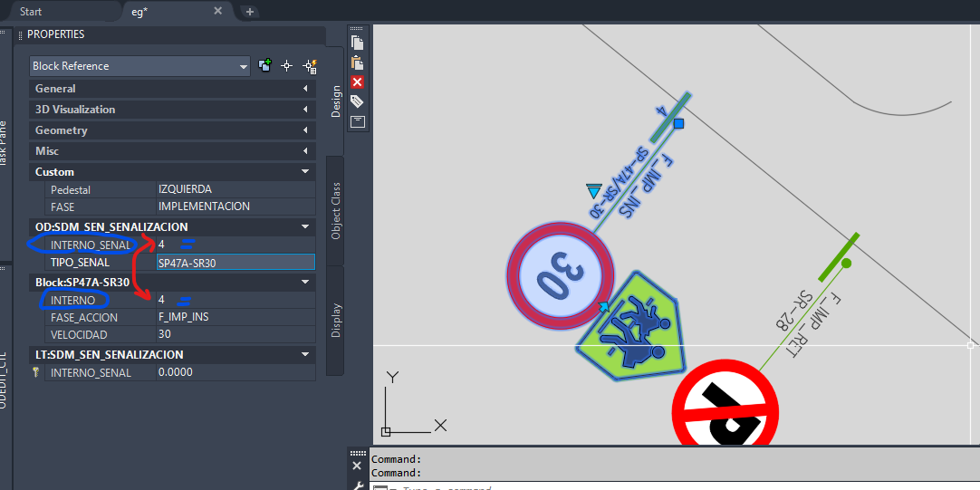The width and height of the screenshot is (980, 490).
Task: Expand the General properties section
Action: pyautogui.click(x=172, y=89)
